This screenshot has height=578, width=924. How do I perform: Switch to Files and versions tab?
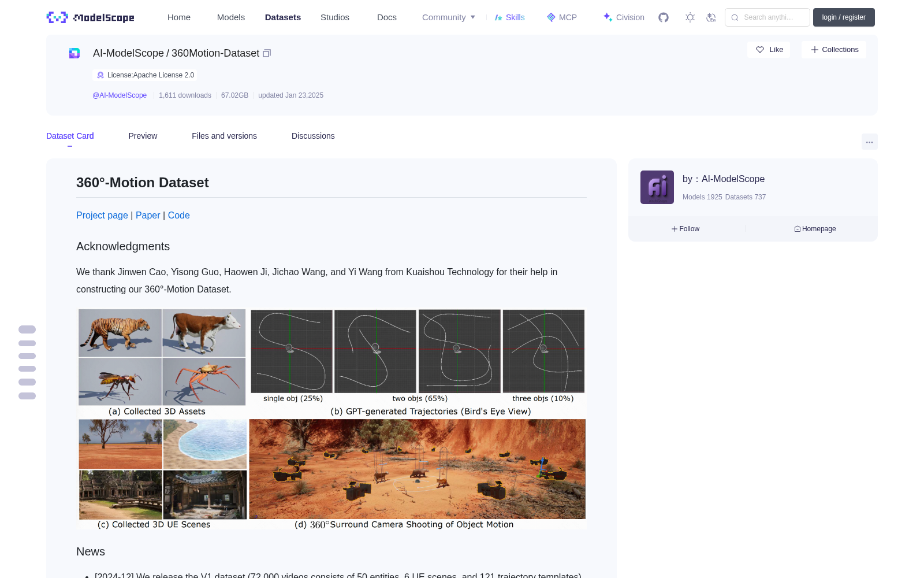pos(224,136)
